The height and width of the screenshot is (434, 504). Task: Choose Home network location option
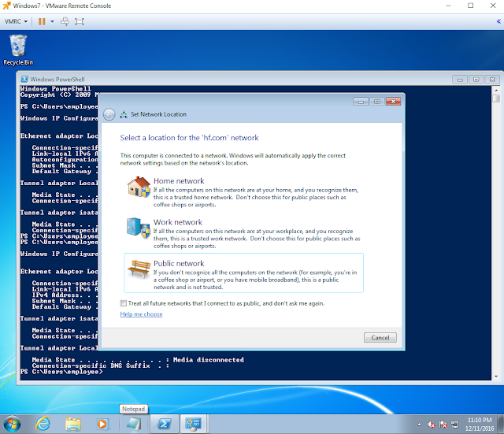coord(243,192)
